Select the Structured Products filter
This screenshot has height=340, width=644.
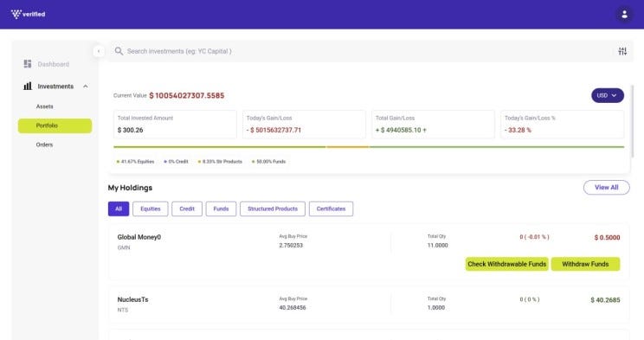tap(273, 208)
